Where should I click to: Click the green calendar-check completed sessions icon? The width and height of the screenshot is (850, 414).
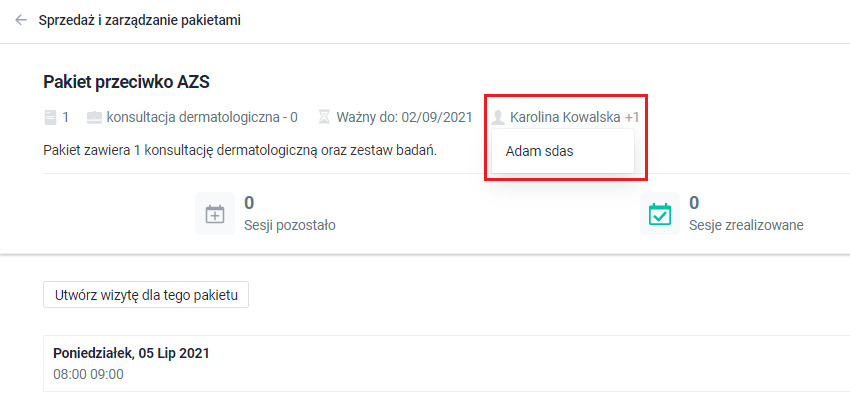pos(659,214)
